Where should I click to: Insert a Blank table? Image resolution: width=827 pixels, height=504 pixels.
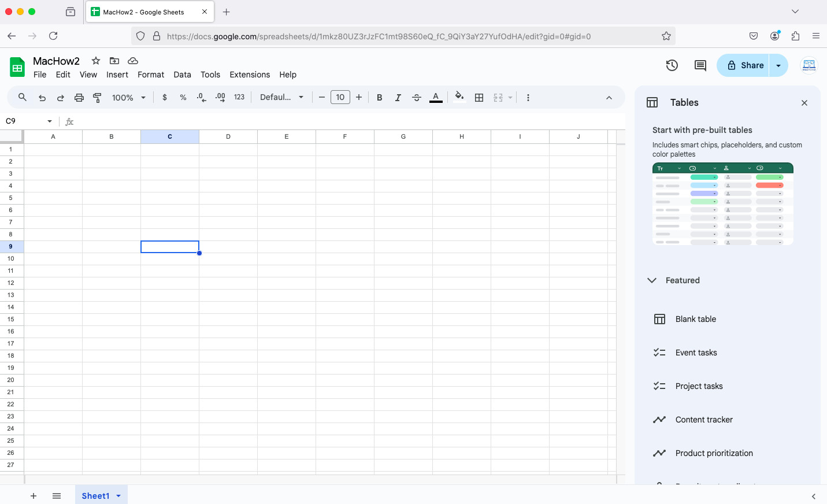(696, 318)
